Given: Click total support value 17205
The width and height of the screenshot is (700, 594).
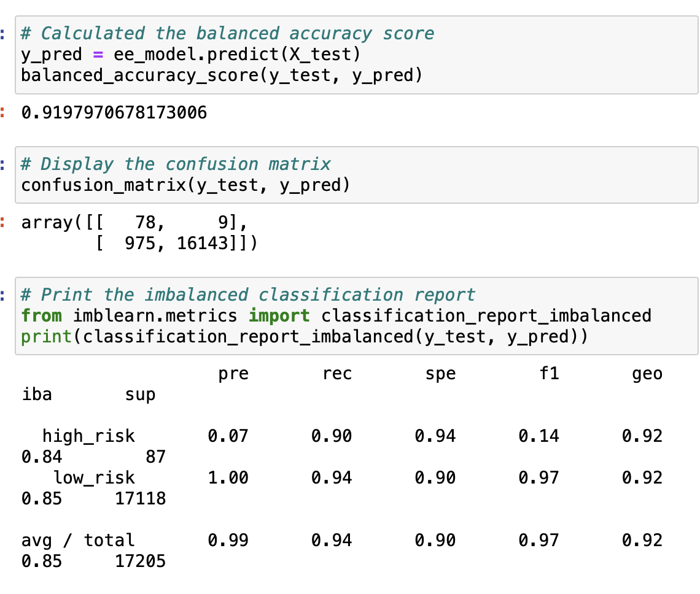Looking at the screenshot, I should pos(140,561).
